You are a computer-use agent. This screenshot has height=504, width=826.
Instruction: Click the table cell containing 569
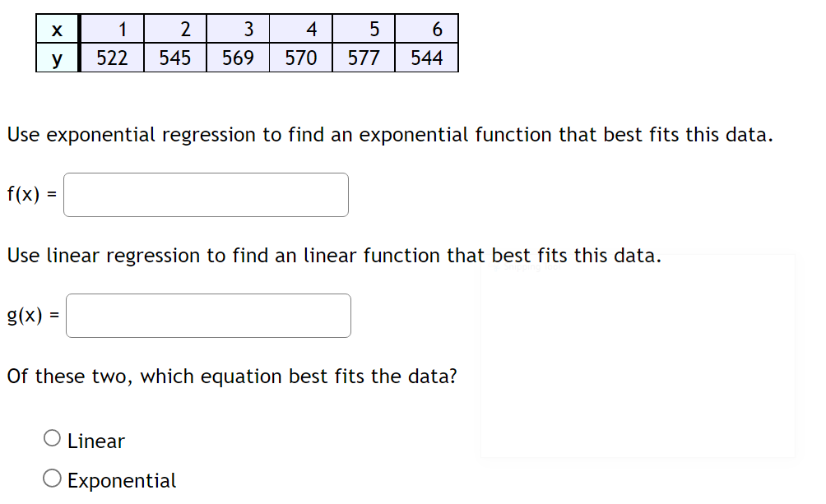click(237, 58)
